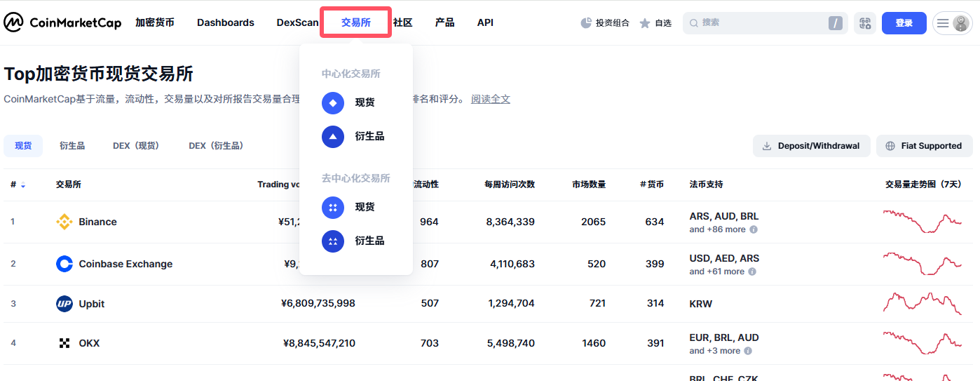Open the hamburger menu with avatar
Screen dimensions: 980x381
pos(952,23)
